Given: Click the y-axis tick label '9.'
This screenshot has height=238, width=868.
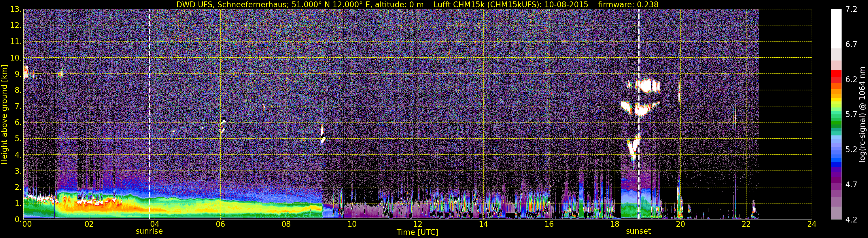Looking at the screenshot, I should [18, 74].
